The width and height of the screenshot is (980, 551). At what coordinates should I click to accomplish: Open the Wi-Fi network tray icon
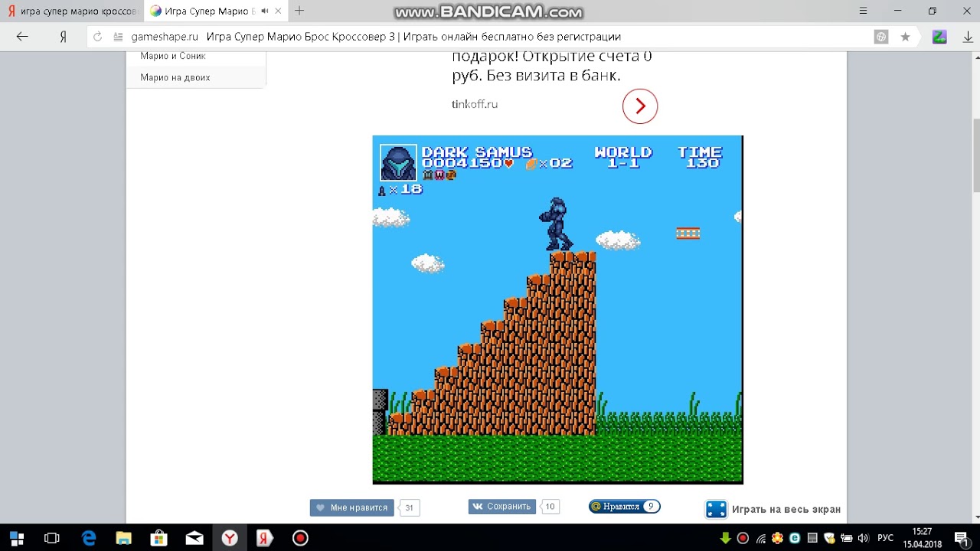click(x=760, y=538)
